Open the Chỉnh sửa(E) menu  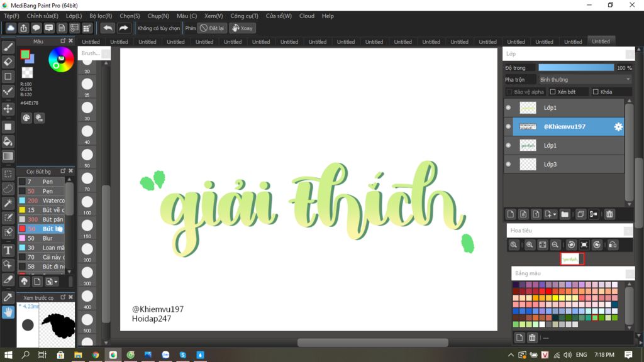tap(43, 16)
